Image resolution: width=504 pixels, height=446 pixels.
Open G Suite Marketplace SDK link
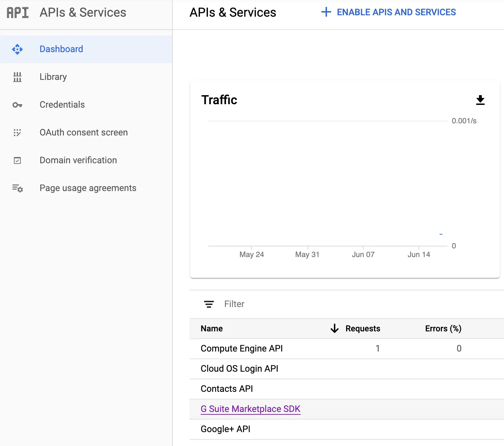click(x=250, y=409)
